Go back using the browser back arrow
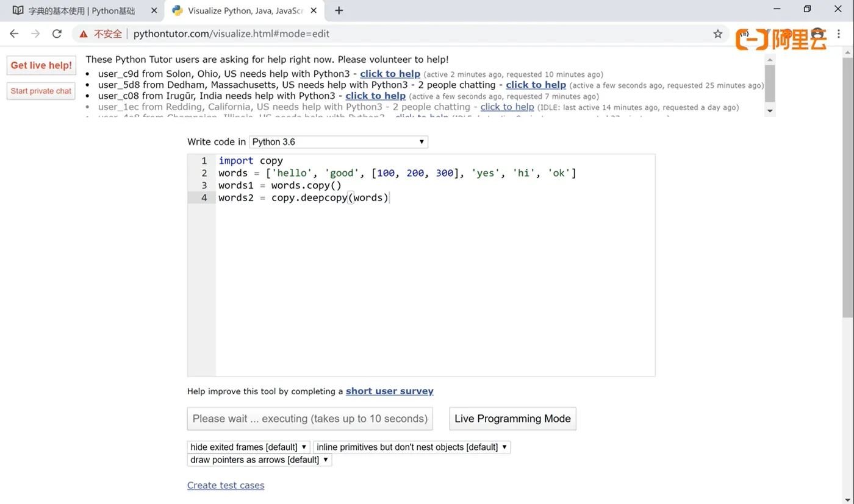Screen dimensions: 854x504 [x=14, y=34]
